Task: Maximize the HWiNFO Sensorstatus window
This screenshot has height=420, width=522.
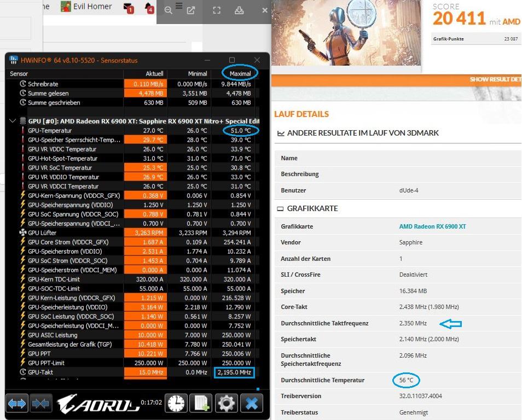Action: click(232, 60)
